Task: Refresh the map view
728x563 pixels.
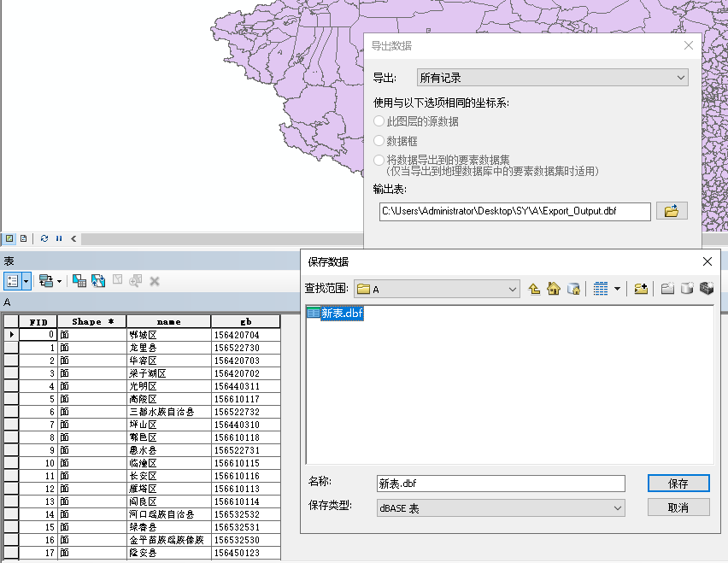Action: pos(44,238)
